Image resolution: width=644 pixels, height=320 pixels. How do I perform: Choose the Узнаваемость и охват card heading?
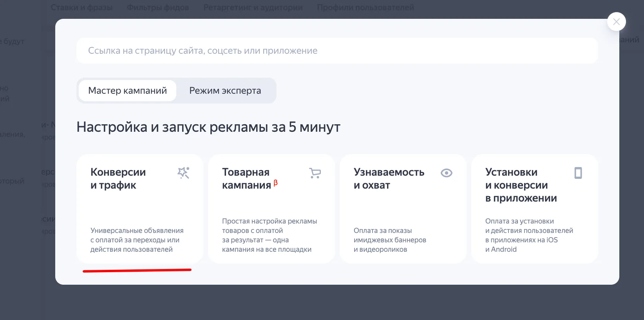pos(389,178)
